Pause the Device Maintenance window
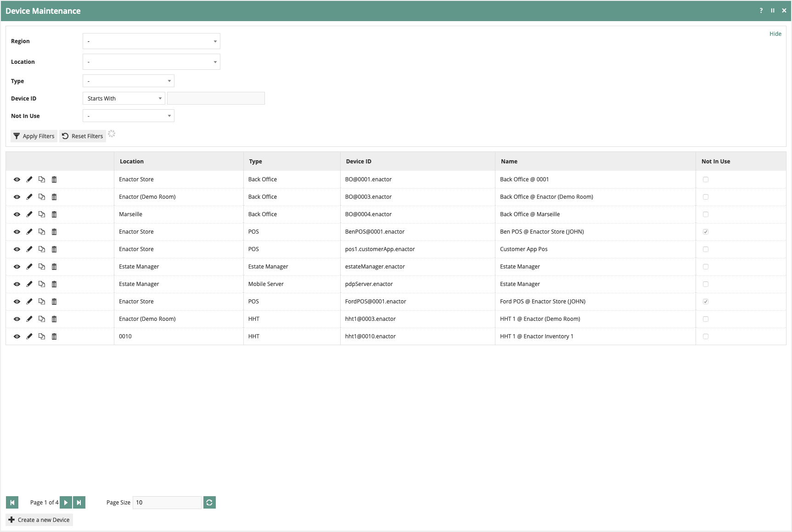792x532 pixels. coord(773,11)
